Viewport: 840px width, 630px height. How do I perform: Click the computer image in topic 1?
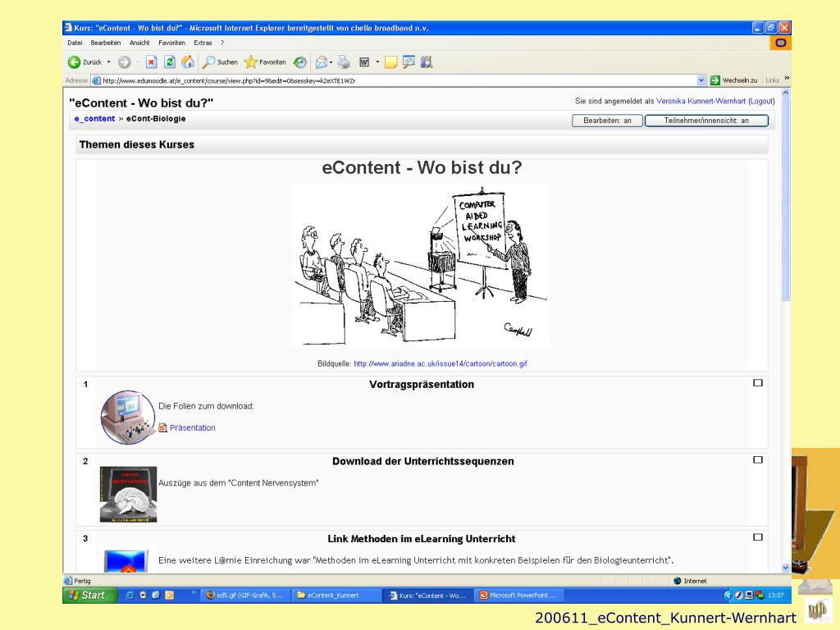point(127,417)
